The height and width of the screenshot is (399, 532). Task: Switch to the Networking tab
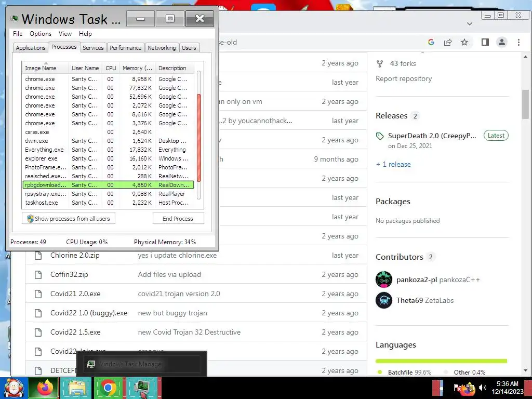(162, 48)
